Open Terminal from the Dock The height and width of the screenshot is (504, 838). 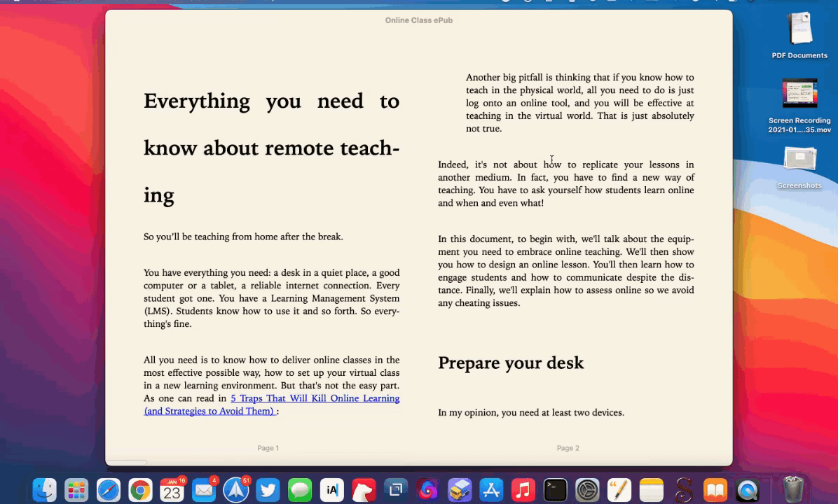[x=555, y=491]
